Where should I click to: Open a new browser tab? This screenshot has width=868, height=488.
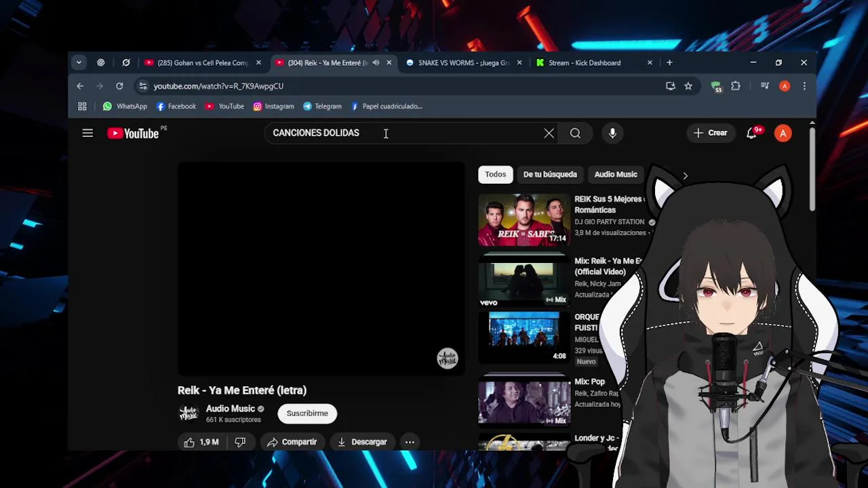pyautogui.click(x=669, y=62)
